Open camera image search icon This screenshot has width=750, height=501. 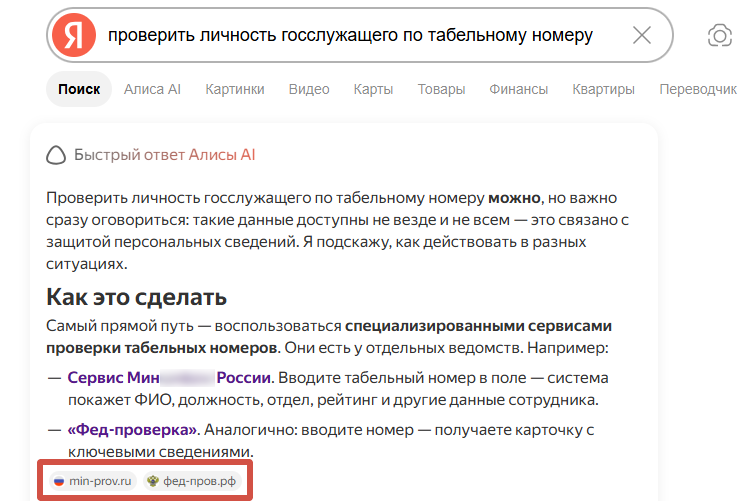click(720, 35)
